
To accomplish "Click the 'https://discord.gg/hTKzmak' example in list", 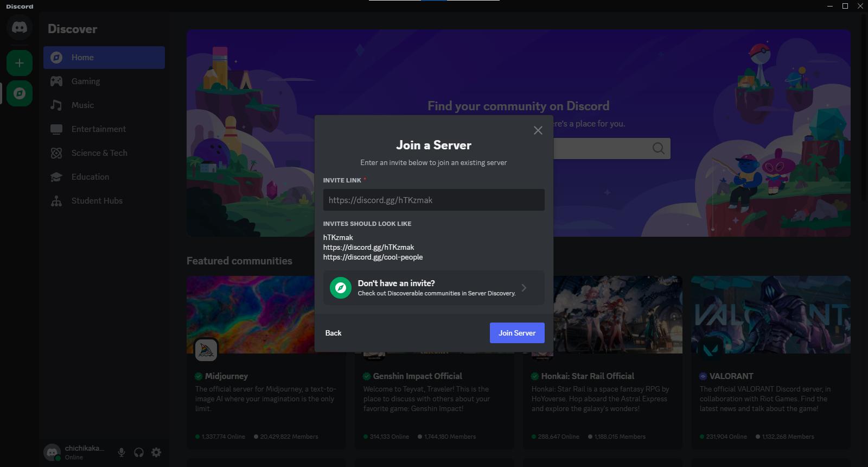I will click(368, 248).
